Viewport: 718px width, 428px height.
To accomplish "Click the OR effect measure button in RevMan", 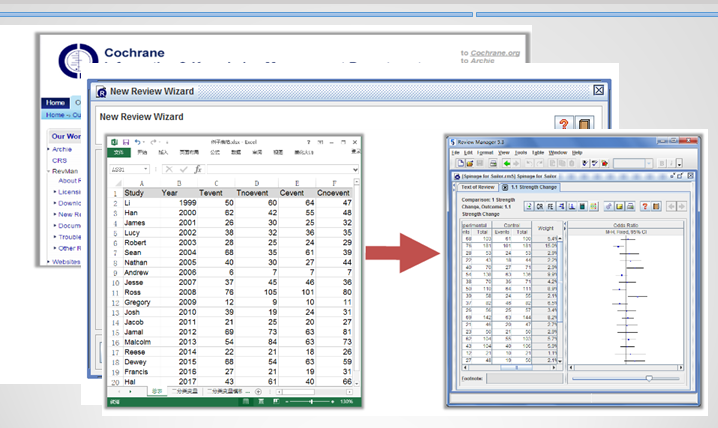I will 540,206.
